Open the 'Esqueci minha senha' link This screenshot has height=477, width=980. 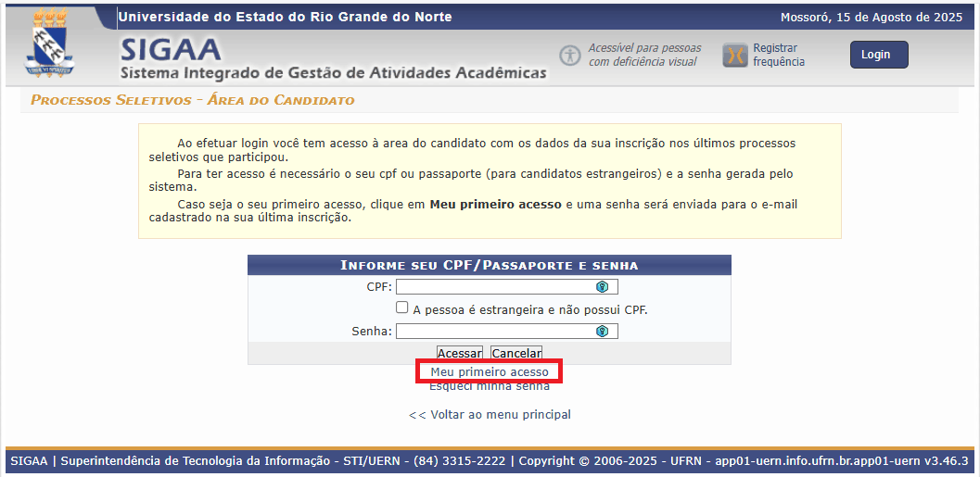(490, 386)
